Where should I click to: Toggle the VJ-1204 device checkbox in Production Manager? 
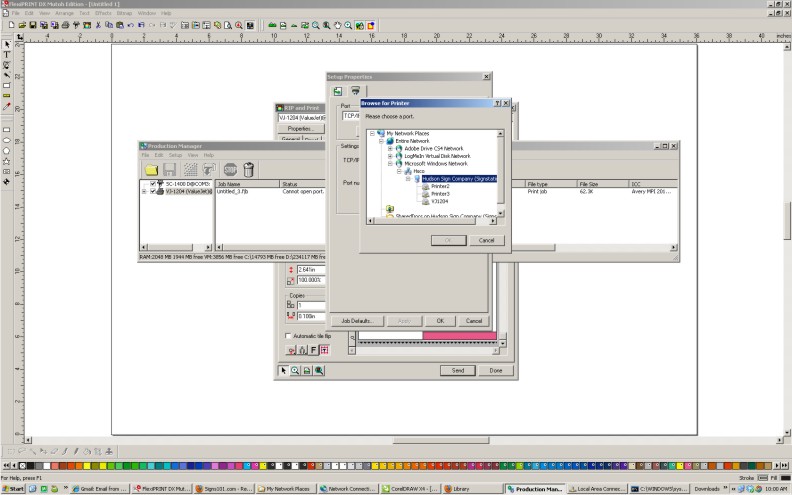tap(153, 191)
